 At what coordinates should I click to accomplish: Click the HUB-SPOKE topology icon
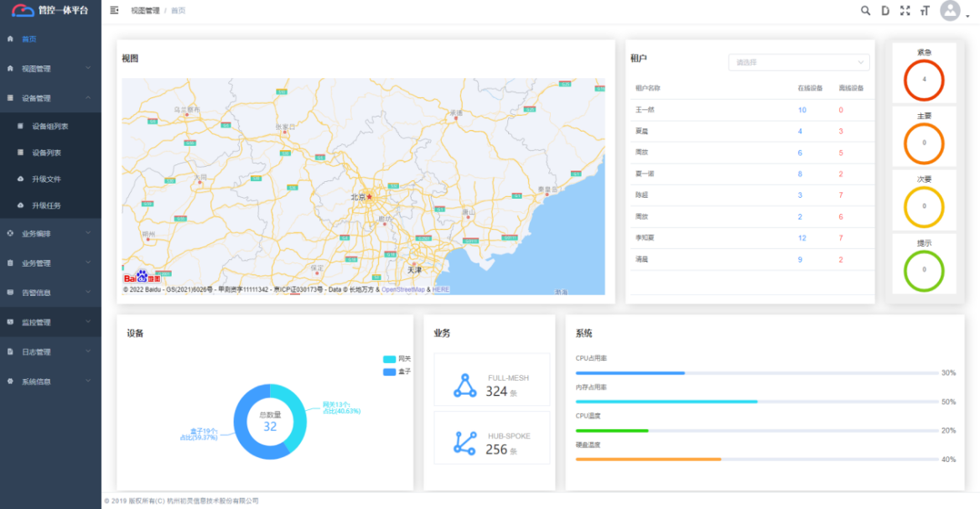pos(464,443)
